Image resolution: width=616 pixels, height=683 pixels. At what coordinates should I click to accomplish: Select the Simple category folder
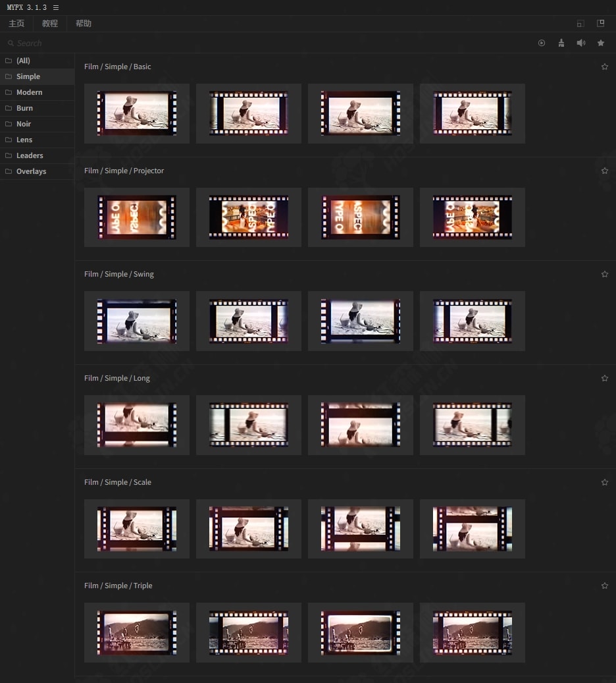(38, 76)
